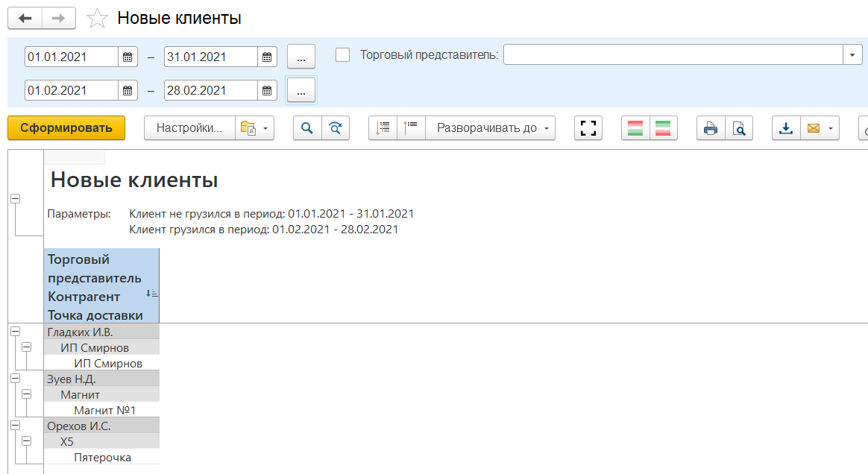Image resolution: width=868 pixels, height=474 pixels.
Task: Click the Сформировать button
Action: coord(66,128)
